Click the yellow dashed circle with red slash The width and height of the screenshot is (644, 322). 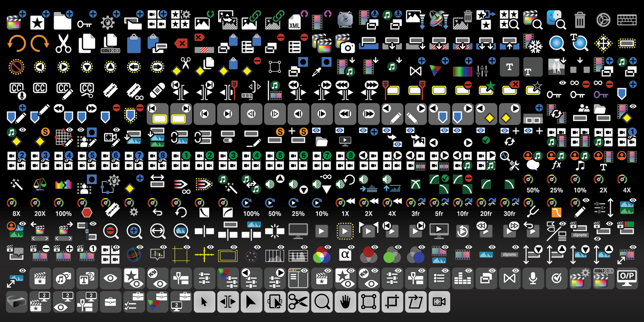(x=16, y=67)
